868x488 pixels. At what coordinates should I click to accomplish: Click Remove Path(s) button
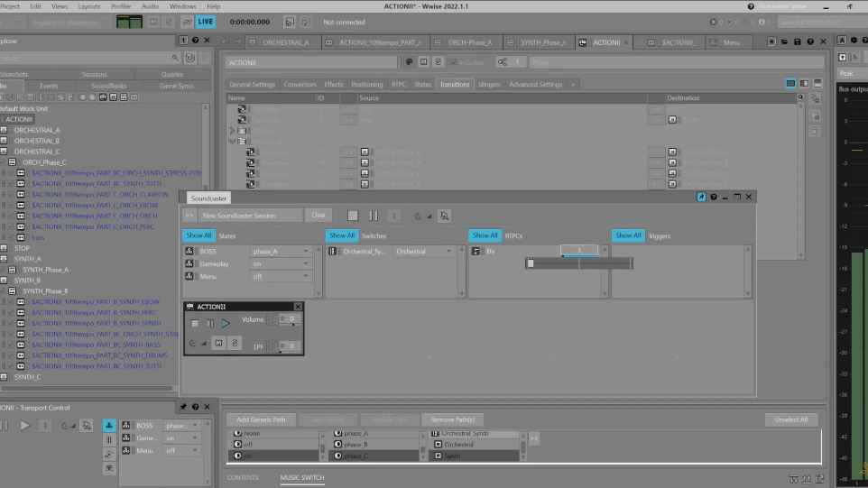(x=452, y=419)
